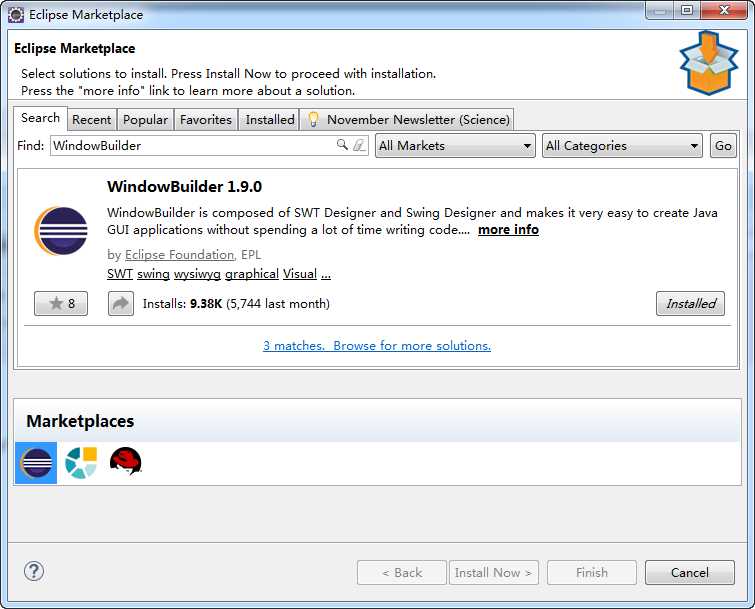755x609 pixels.
Task: Switch to the Search tab
Action: (40, 118)
